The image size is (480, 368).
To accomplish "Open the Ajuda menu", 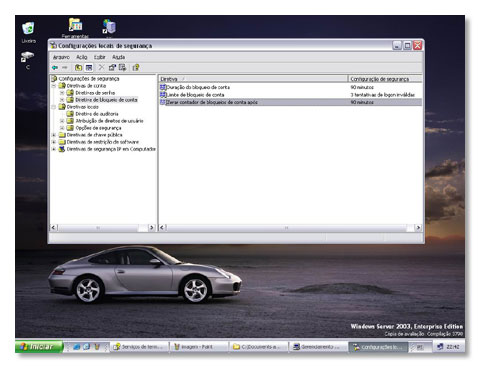I will pos(119,57).
